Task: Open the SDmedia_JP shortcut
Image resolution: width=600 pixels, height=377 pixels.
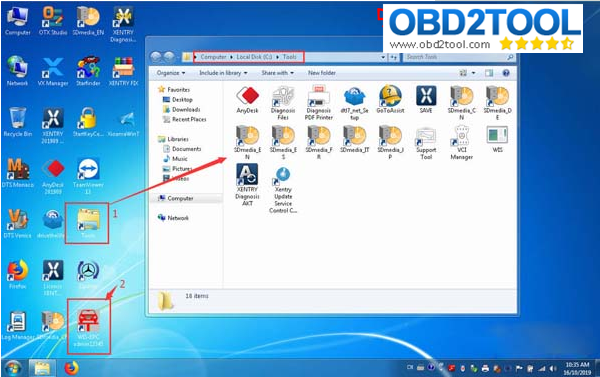Action: pyautogui.click(x=390, y=142)
